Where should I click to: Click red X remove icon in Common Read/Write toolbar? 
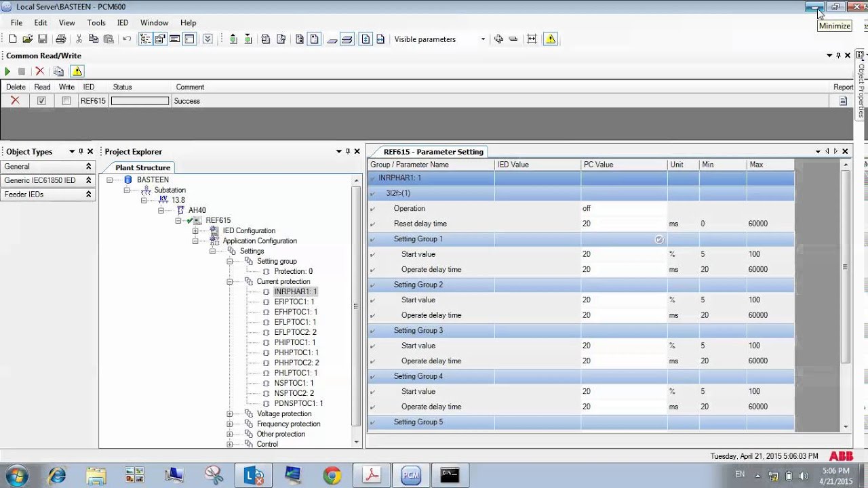(x=39, y=71)
